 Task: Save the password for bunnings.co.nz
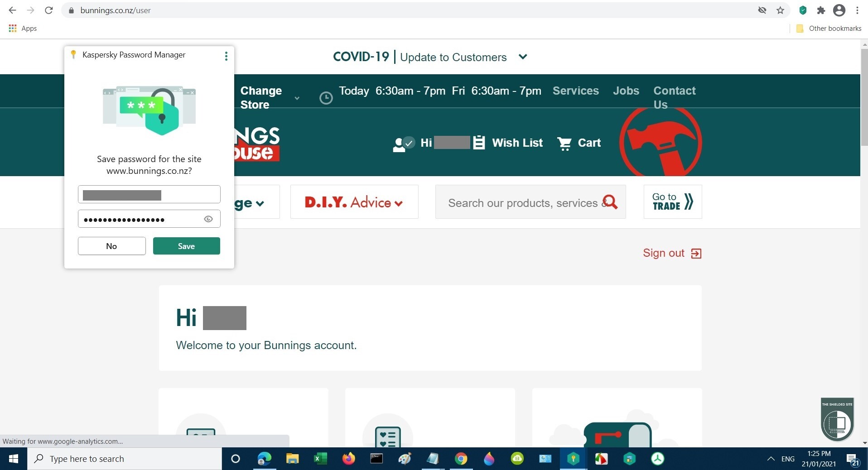tap(187, 246)
